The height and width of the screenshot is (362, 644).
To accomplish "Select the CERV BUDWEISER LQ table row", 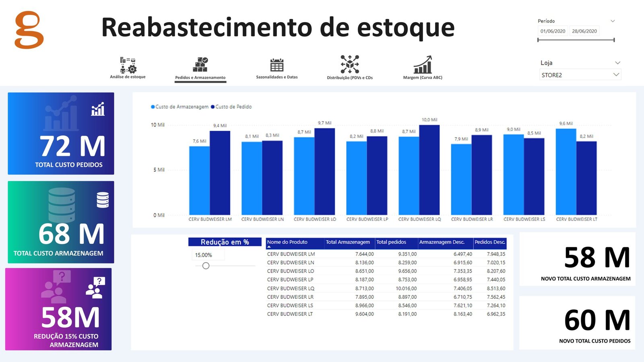I will (x=291, y=288).
